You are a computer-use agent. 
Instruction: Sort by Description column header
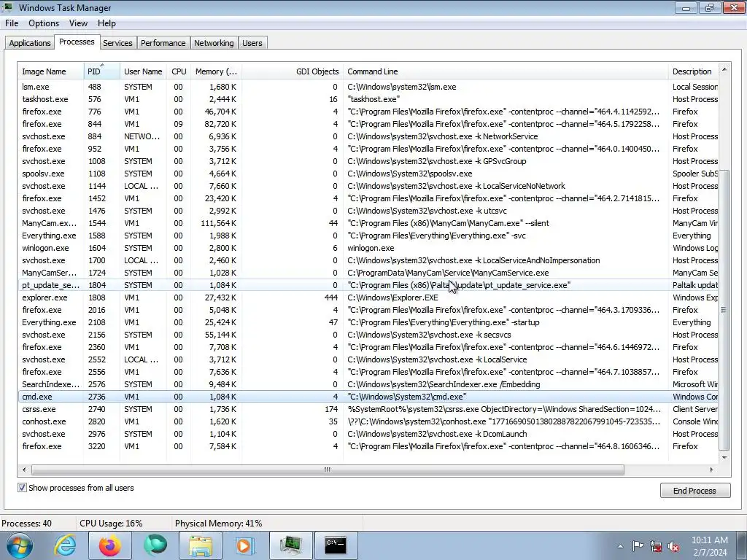click(693, 71)
